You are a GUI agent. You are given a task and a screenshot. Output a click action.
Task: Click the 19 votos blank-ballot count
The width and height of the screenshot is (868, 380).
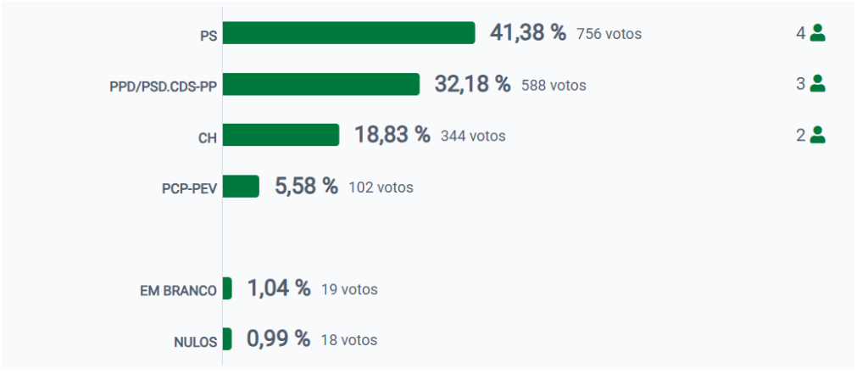349,289
